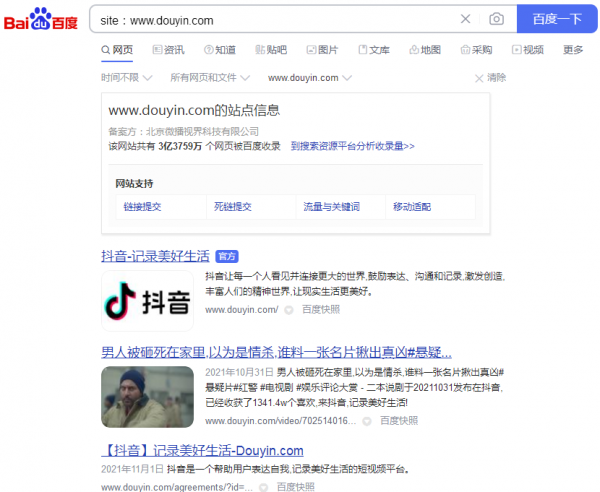Clear the search box with the X icon
600x492 pixels.
(x=465, y=19)
